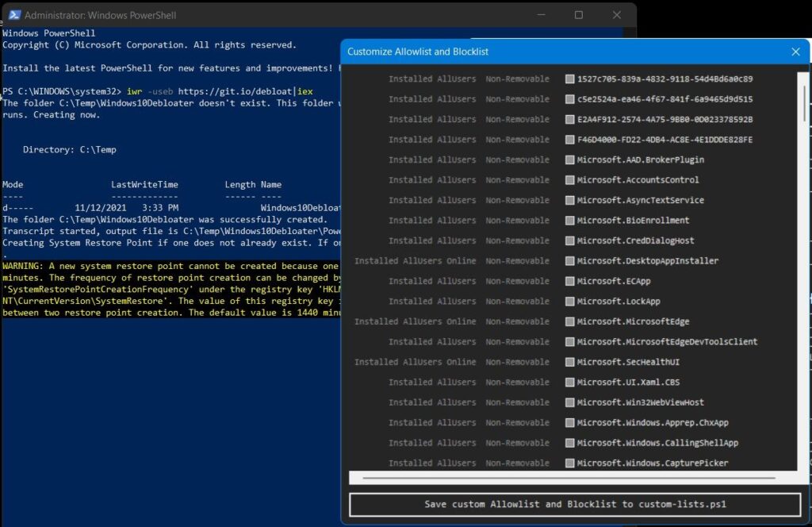
Task: Save custom Allowlist and Blocklist to custom-lists.ps1
Action: tap(575, 504)
